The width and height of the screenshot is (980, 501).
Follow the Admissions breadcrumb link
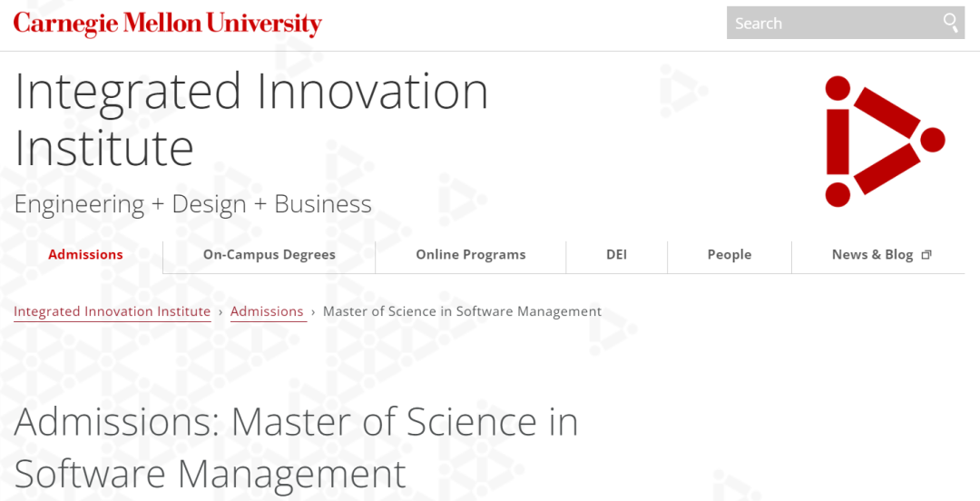pyautogui.click(x=267, y=311)
